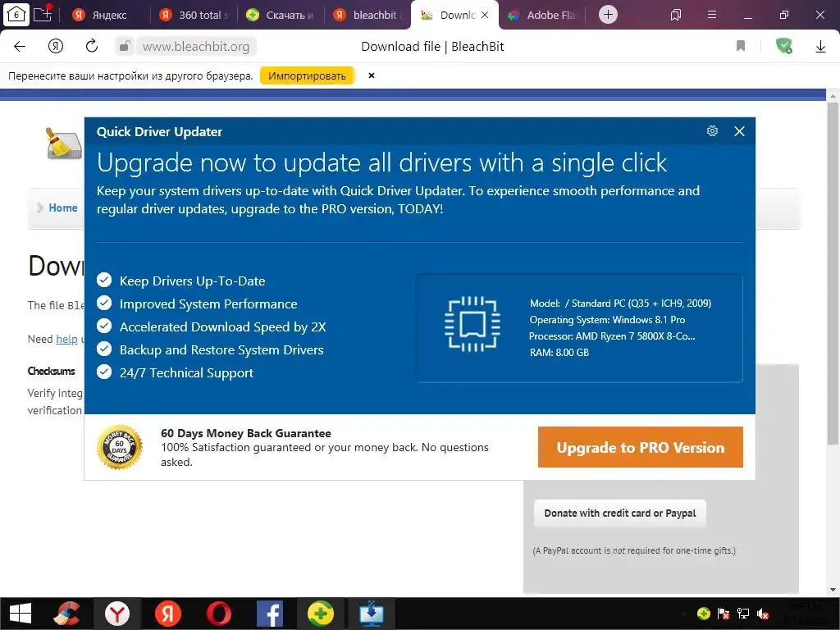The width and height of the screenshot is (840, 630).
Task: Open the settings gear in Quick Driver Updater
Action: [712, 130]
